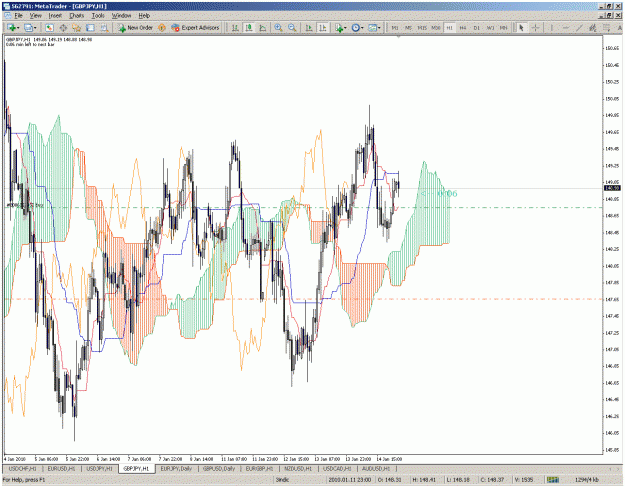
Task: Select the Cursor arrow tool
Action: (x=521, y=28)
